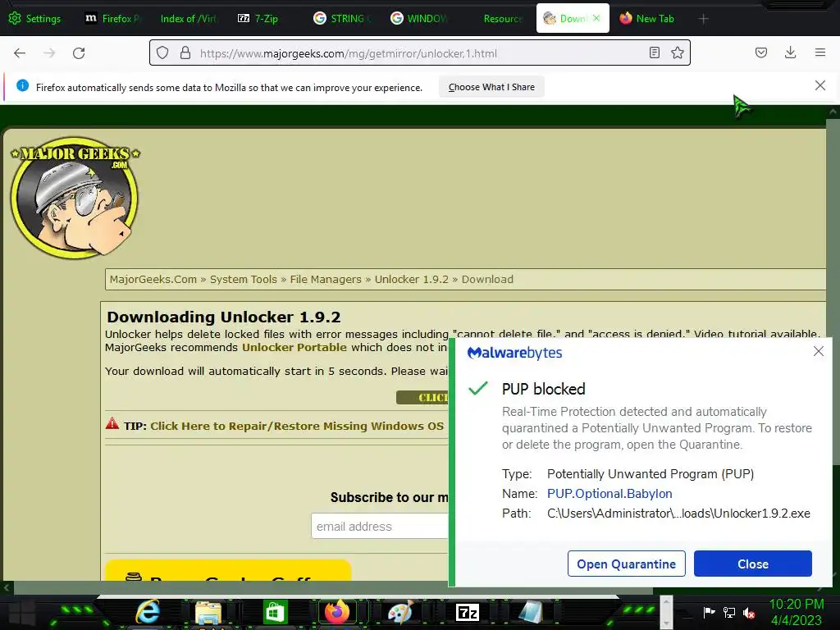Open the PUP.Optional.Babylon link
This screenshot has width=840, height=630.
(x=609, y=493)
